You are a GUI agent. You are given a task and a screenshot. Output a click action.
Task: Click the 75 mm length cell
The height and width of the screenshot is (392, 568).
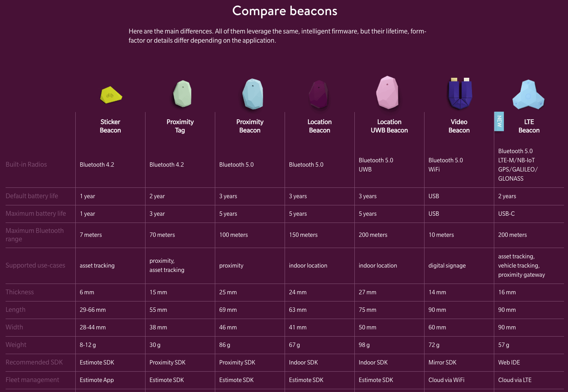point(368,310)
